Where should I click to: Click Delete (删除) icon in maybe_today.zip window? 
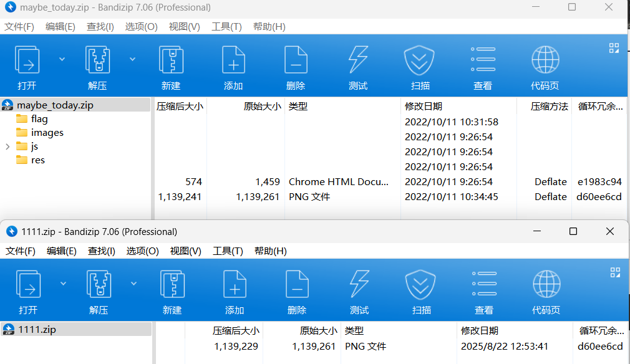pos(296,61)
